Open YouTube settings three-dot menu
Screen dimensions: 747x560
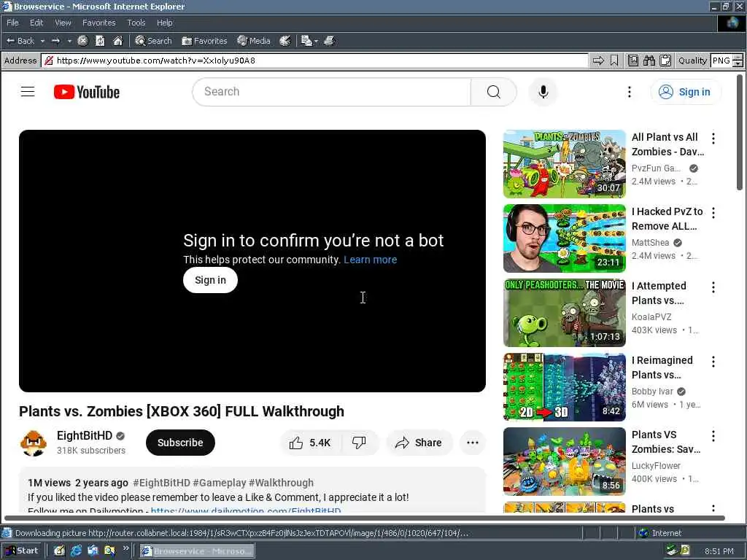point(630,92)
